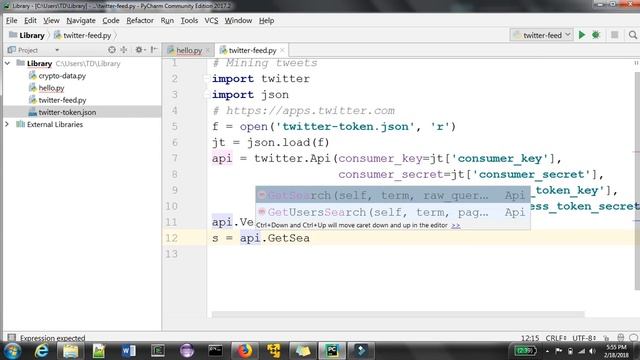Open the Refactor menu
Viewport: 640px width, 360px height.
[140, 20]
